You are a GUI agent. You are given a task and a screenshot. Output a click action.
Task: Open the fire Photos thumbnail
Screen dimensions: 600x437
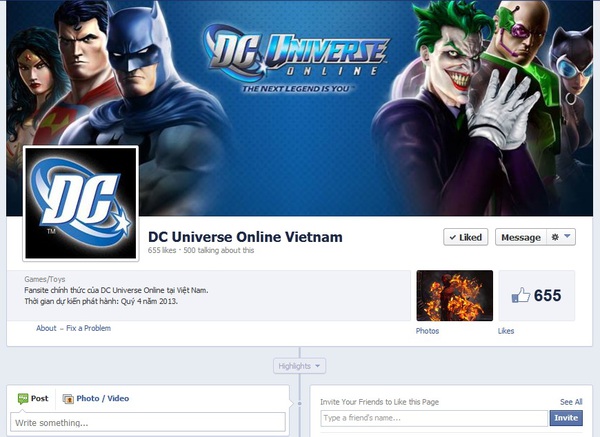coord(455,295)
